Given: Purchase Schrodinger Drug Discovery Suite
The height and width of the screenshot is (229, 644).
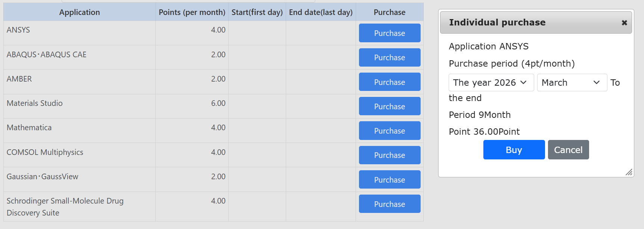Looking at the screenshot, I should pos(389,204).
